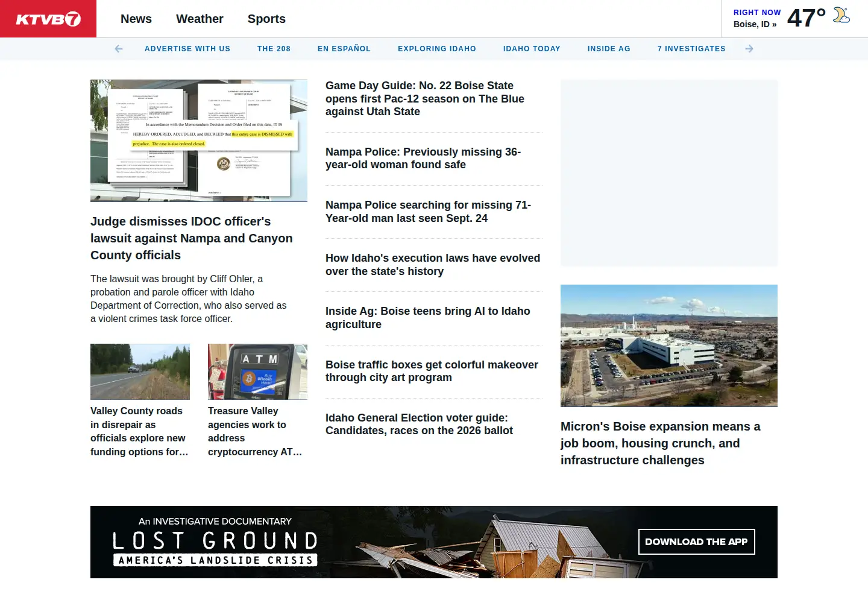This screenshot has height=603, width=868.
Task: Open Idaho General Election voter guide
Action: click(x=419, y=424)
